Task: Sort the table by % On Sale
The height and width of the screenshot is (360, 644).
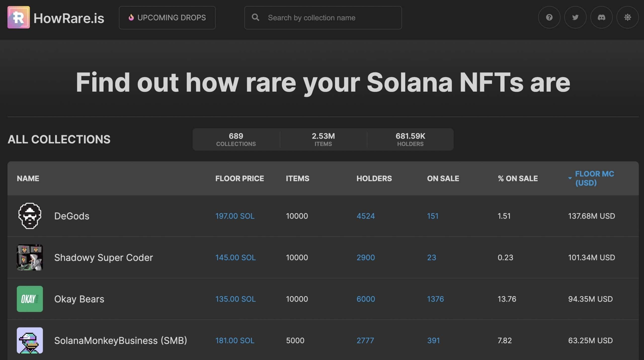Action: pos(518,178)
